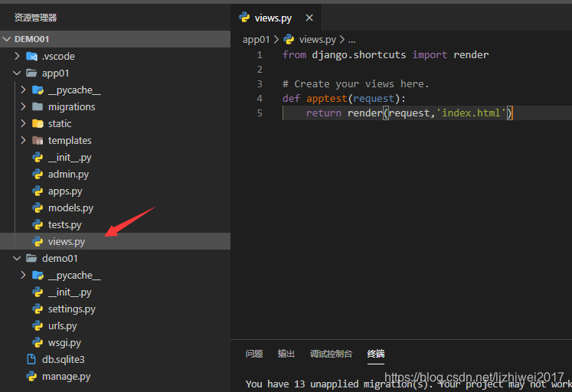
Task: Click the apptest function name
Action: 326,99
